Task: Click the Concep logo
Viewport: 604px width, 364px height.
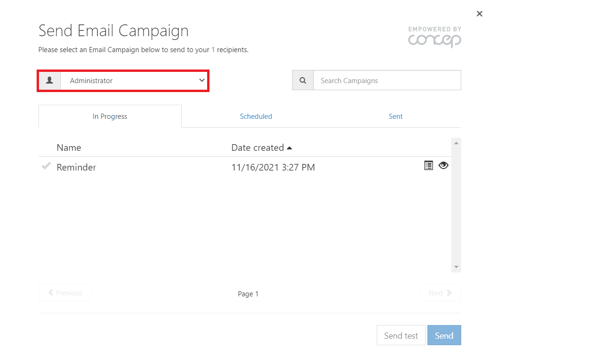Action: pyautogui.click(x=434, y=37)
